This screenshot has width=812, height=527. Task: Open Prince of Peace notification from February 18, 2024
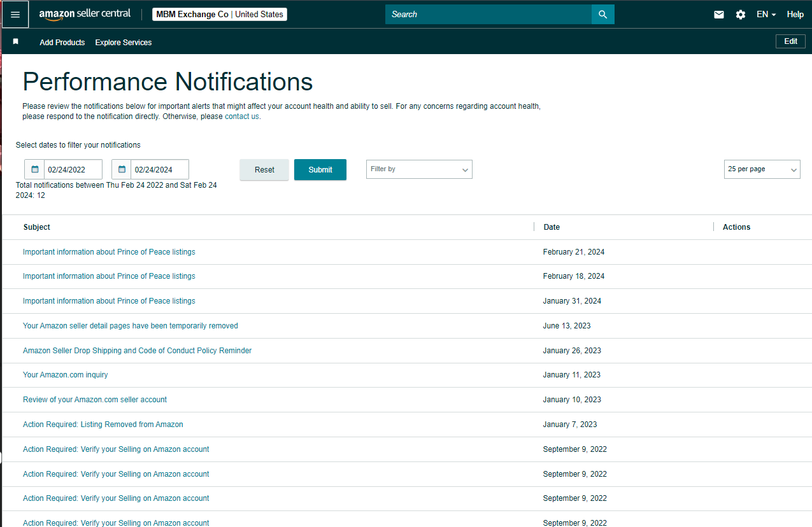(x=109, y=276)
